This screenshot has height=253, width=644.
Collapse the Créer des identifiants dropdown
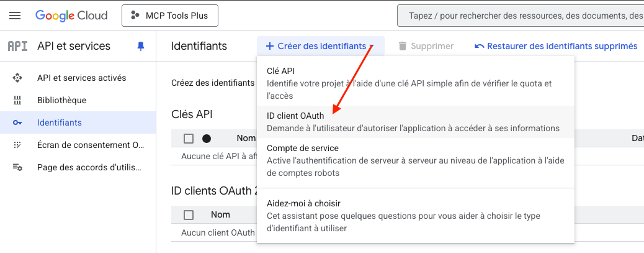pyautogui.click(x=320, y=46)
